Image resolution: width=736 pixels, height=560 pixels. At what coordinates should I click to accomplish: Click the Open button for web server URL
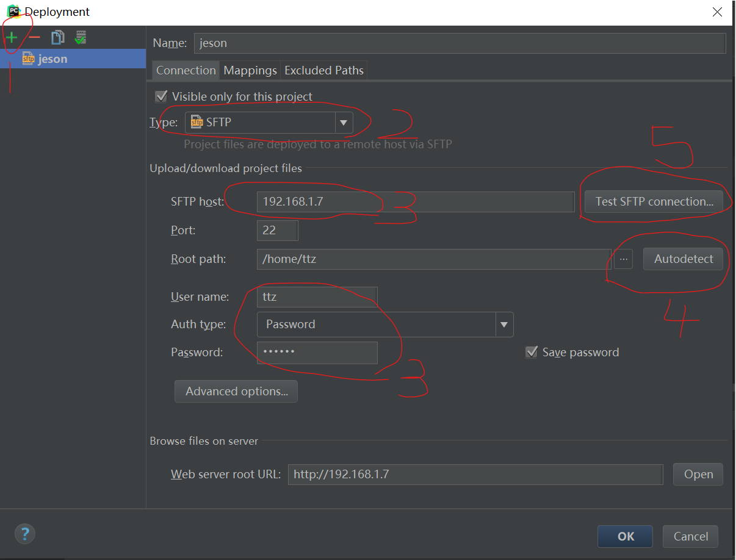tap(698, 474)
